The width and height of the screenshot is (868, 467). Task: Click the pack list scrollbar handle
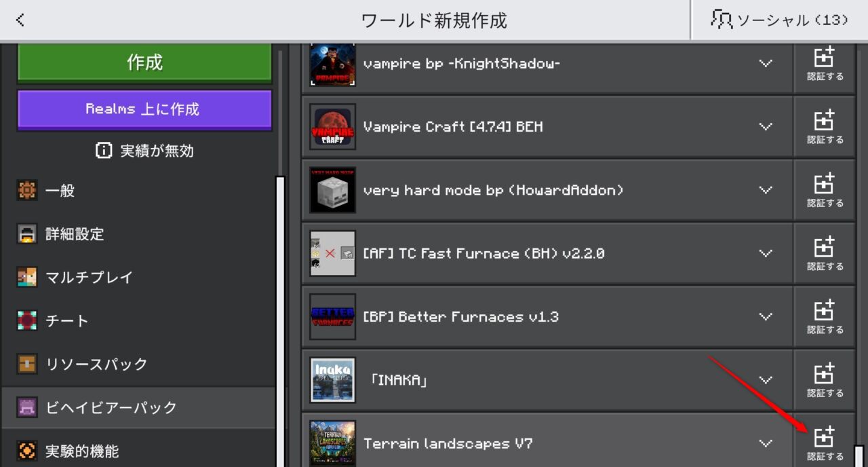[859, 455]
